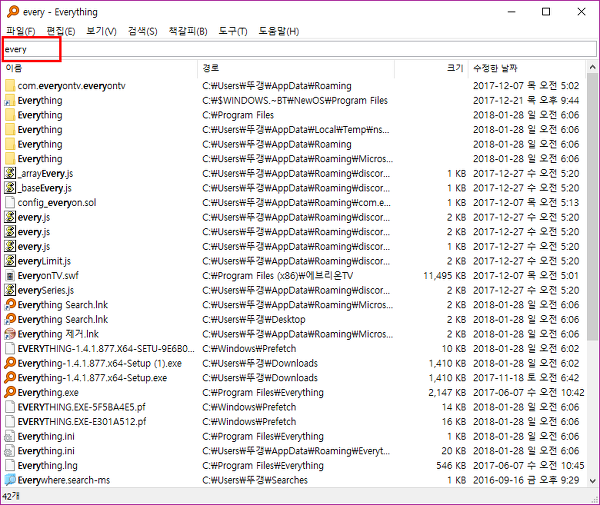Image resolution: width=600 pixels, height=505 pixels.
Task: Select the Everything.exe file name
Action: point(48,392)
